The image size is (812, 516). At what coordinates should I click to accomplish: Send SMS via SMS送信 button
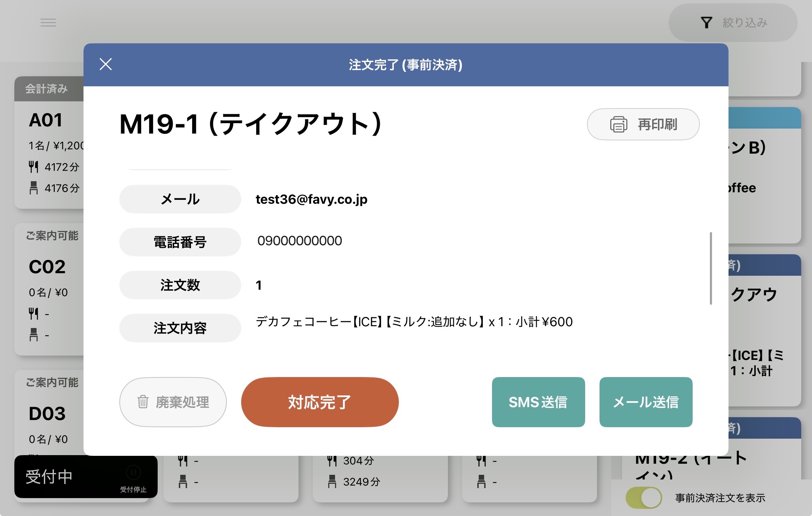click(538, 402)
